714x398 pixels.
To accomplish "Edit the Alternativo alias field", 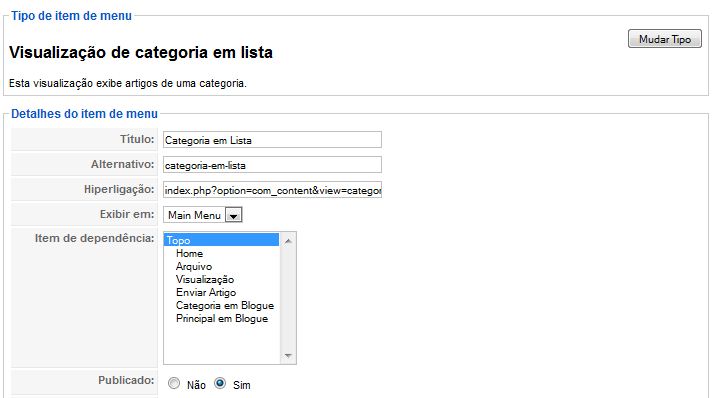I will click(272, 165).
